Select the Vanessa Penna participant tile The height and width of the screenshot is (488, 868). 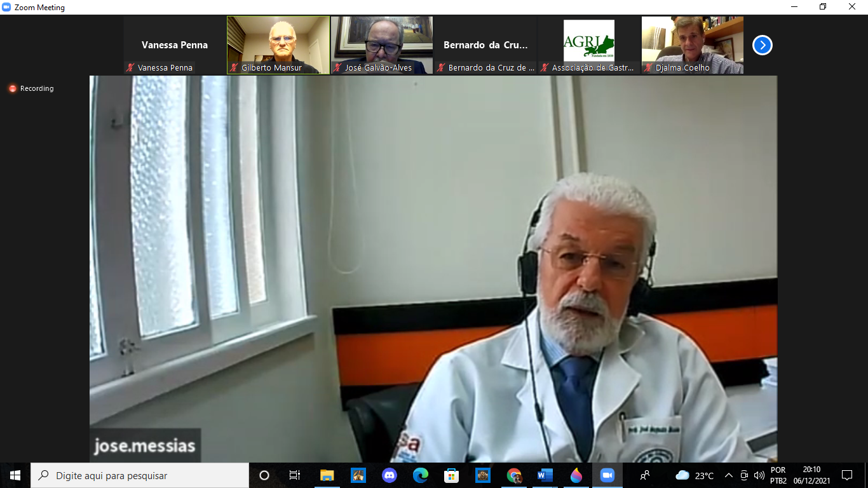click(175, 45)
